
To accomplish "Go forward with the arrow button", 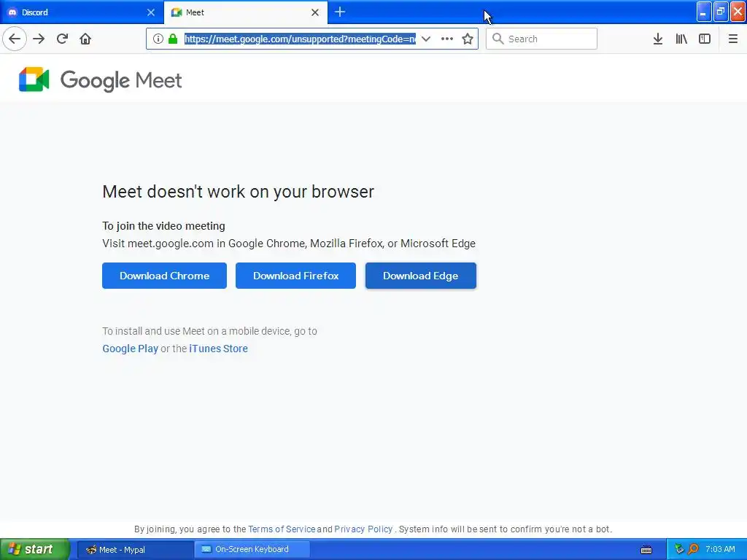I will point(39,39).
